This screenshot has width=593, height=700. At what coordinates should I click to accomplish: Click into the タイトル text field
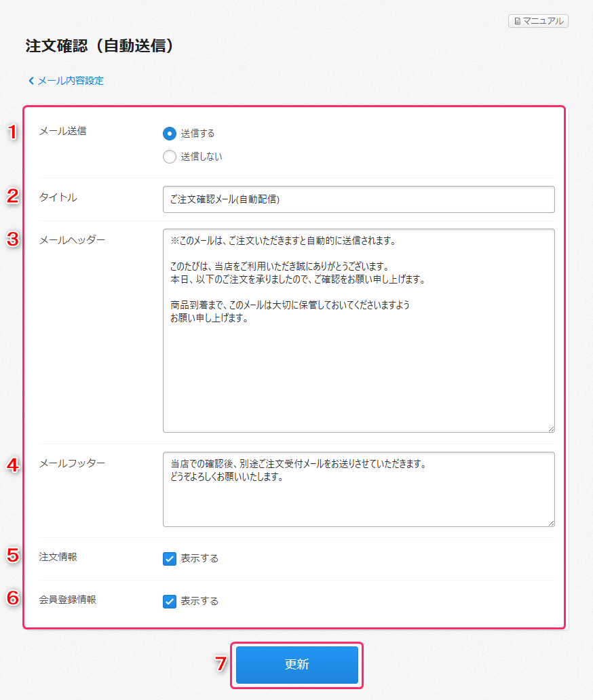pos(358,199)
